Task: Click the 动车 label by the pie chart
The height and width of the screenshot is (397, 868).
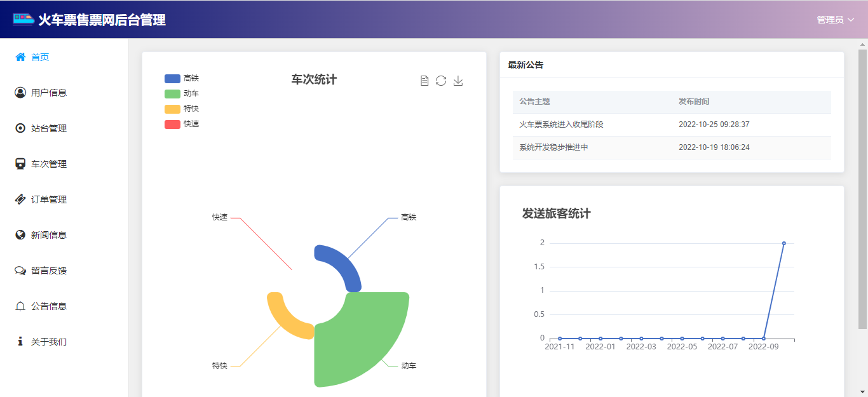Action: [409, 366]
